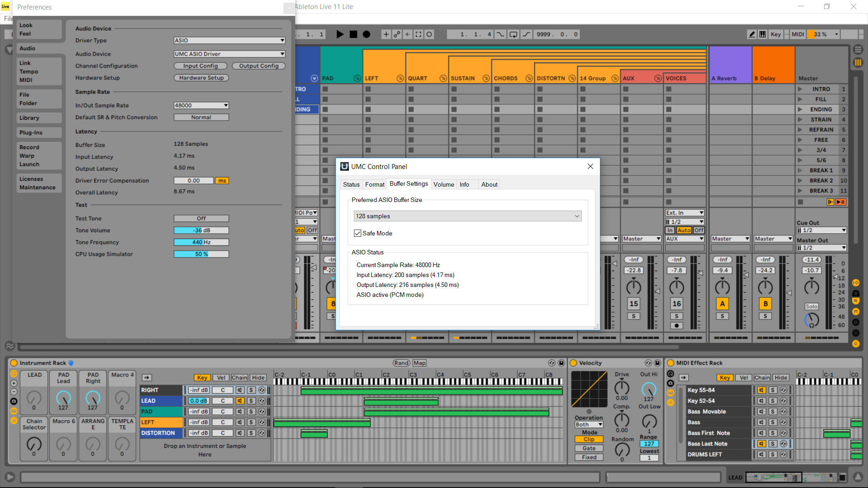Expand the 128 samples buffer size dropdown
Screen dimensions: 868x488
[467, 216]
